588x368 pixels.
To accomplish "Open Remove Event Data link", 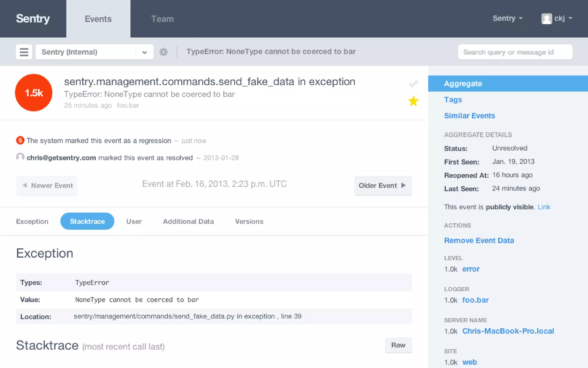I will (479, 240).
